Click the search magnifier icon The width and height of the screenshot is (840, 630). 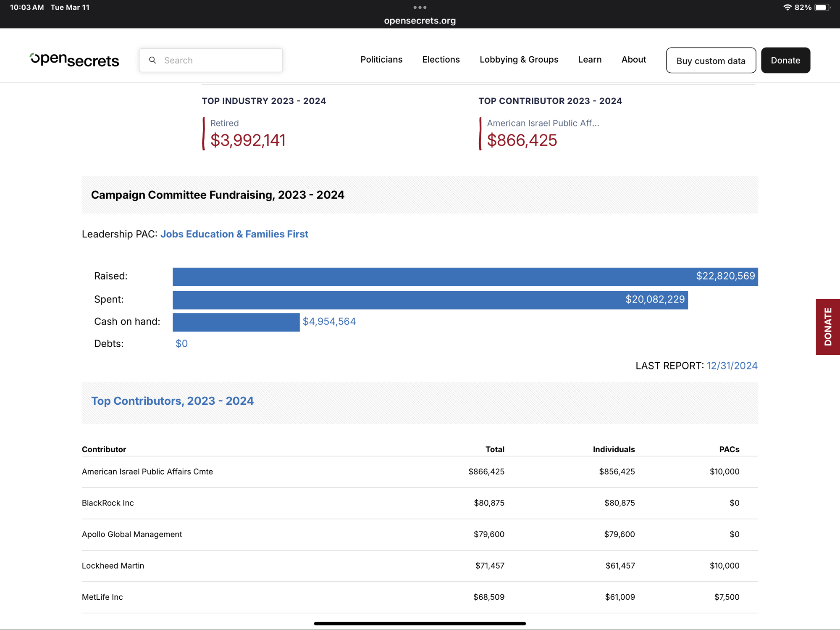tap(153, 60)
